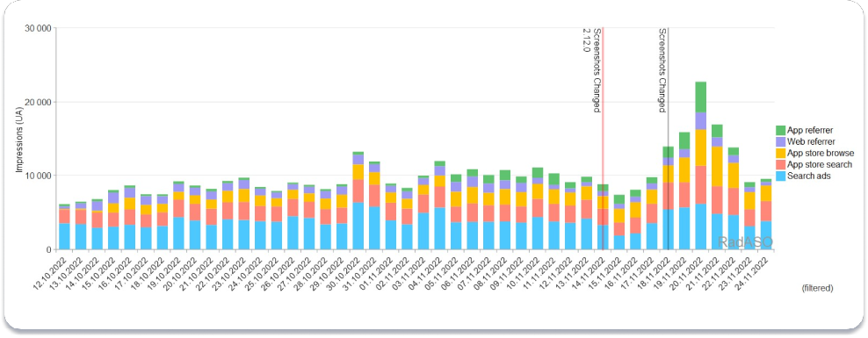
Task: Click the yellow segment of the 19.11.2022 bar
Action: point(684,169)
